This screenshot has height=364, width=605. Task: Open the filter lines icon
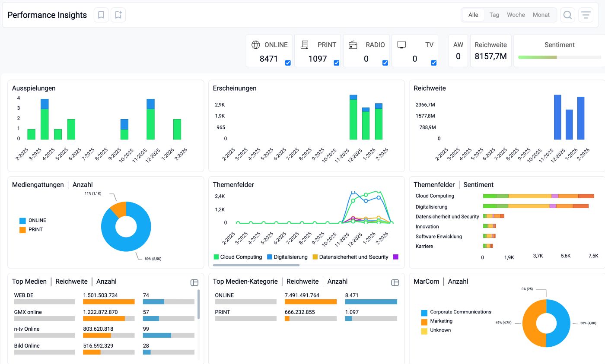tap(586, 15)
